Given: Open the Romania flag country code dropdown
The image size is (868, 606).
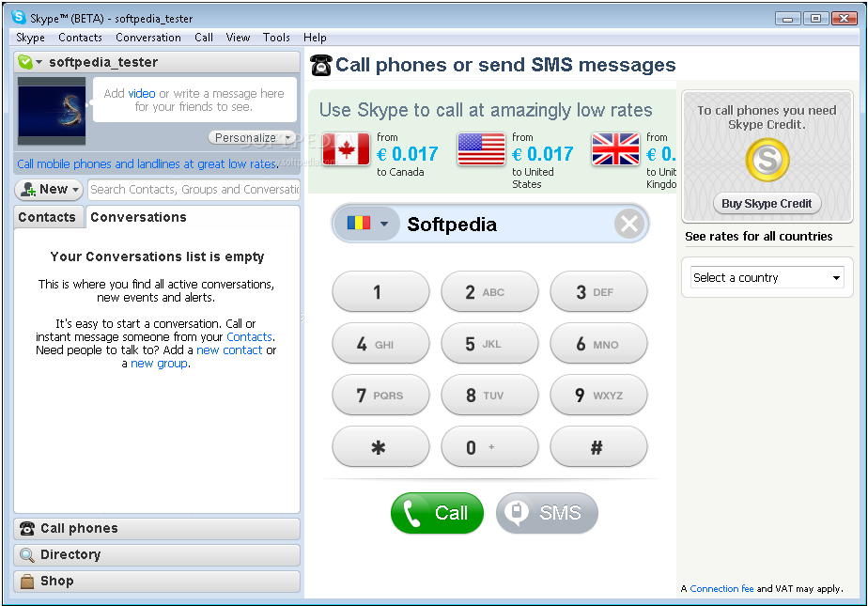Looking at the screenshot, I should [367, 224].
